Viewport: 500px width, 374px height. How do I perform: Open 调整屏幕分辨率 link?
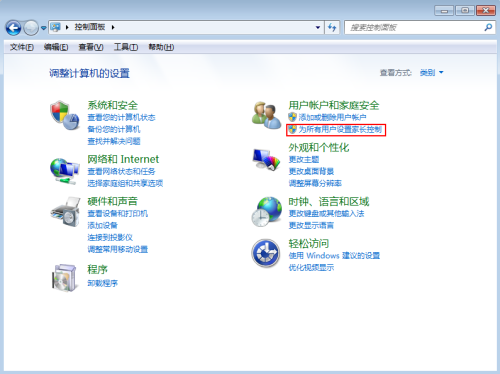pyautogui.click(x=315, y=183)
